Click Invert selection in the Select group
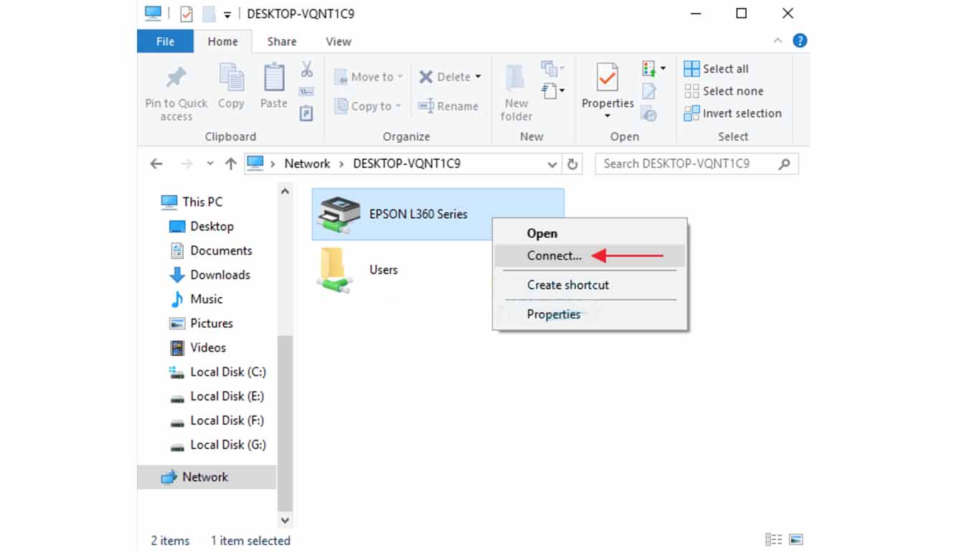Screen dimensions: 980x551 pos(733,113)
